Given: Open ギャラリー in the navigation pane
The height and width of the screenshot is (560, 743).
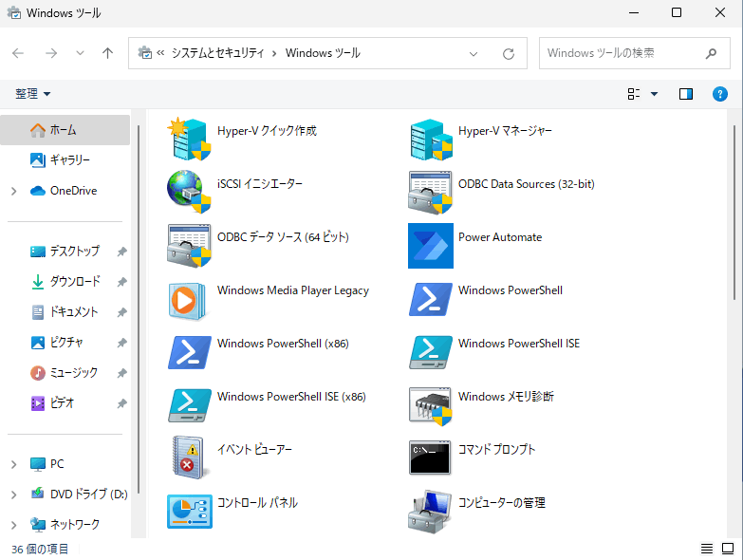Looking at the screenshot, I should coord(65,160).
